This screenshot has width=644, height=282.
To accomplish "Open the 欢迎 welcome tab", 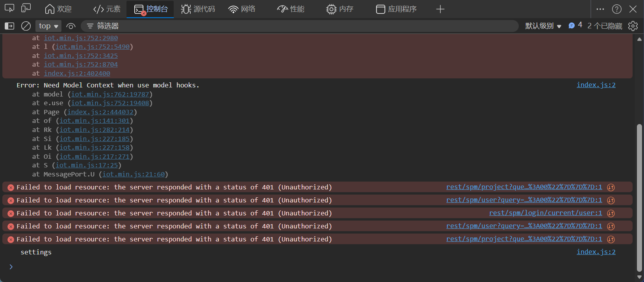I will [x=58, y=9].
